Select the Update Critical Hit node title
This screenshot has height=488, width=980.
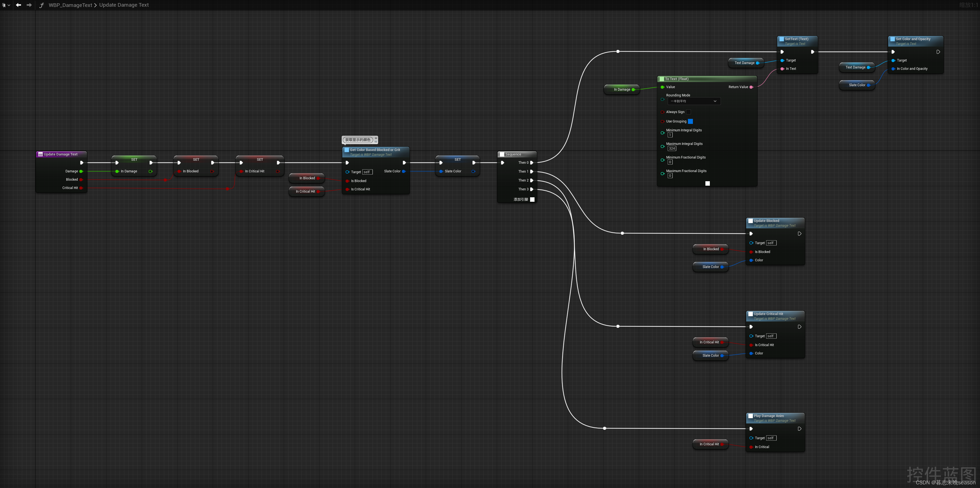click(x=768, y=314)
